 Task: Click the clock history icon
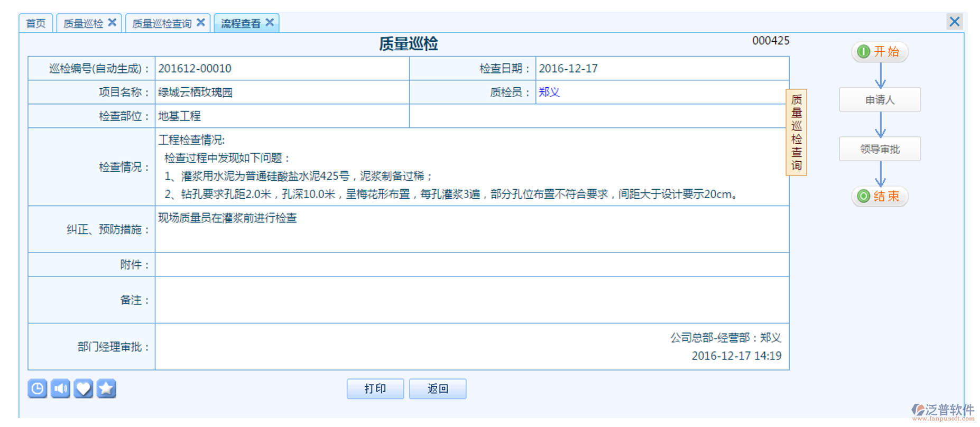tap(37, 389)
